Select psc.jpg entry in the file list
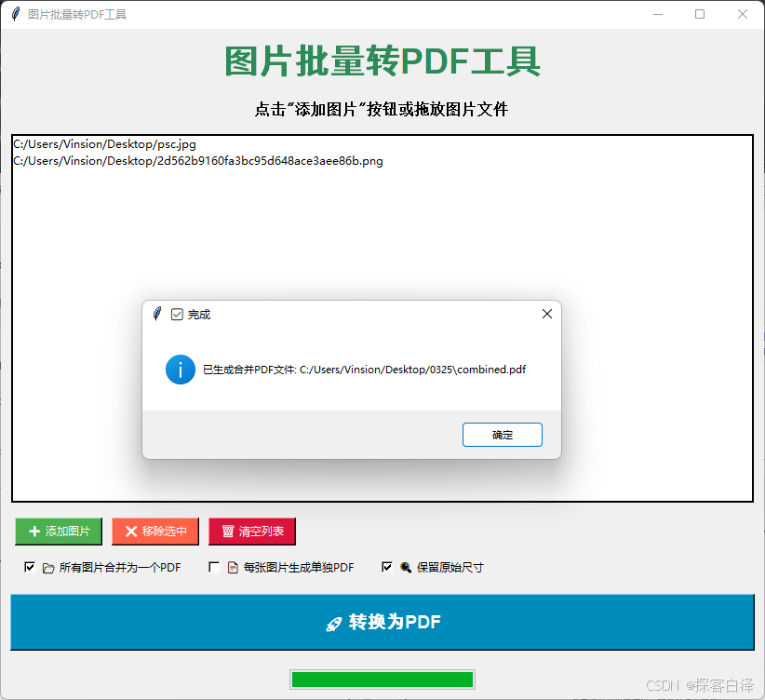This screenshot has width=765, height=700. tap(104, 144)
